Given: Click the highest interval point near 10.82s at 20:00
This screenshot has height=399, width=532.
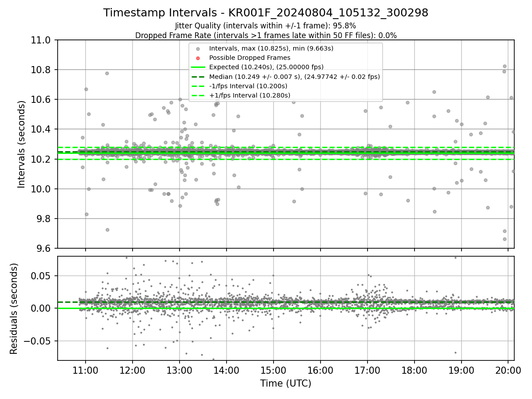Looking at the screenshot, I should point(505,66).
